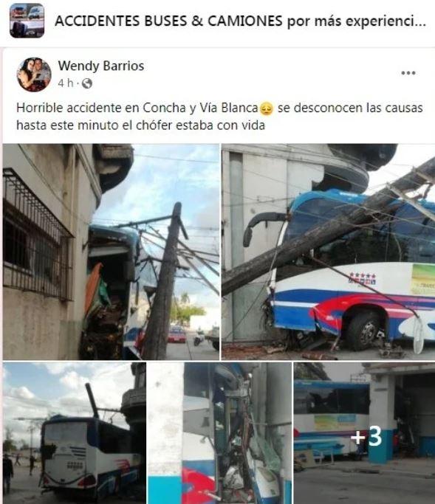
Task: Click the +3 overlay text
Action: click(x=366, y=437)
